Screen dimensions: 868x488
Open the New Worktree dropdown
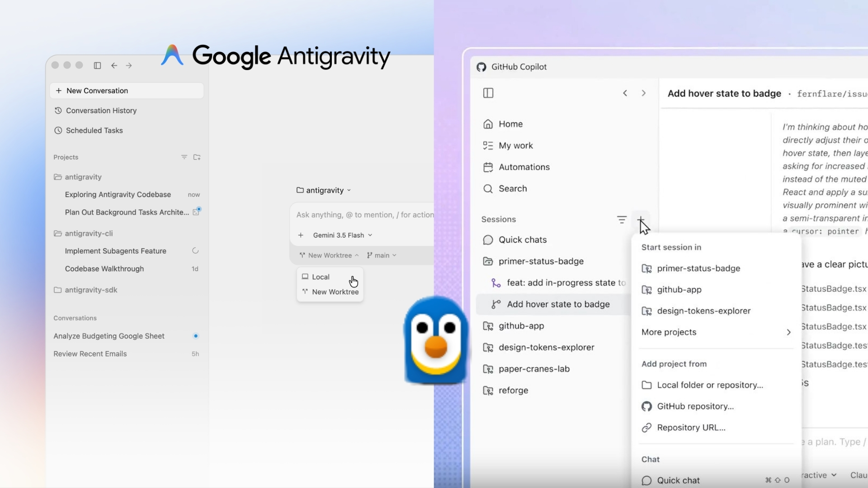click(x=329, y=255)
